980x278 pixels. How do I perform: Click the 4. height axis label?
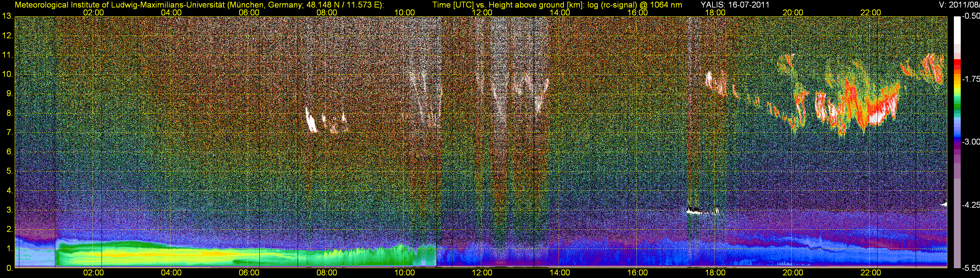pyautogui.click(x=9, y=190)
